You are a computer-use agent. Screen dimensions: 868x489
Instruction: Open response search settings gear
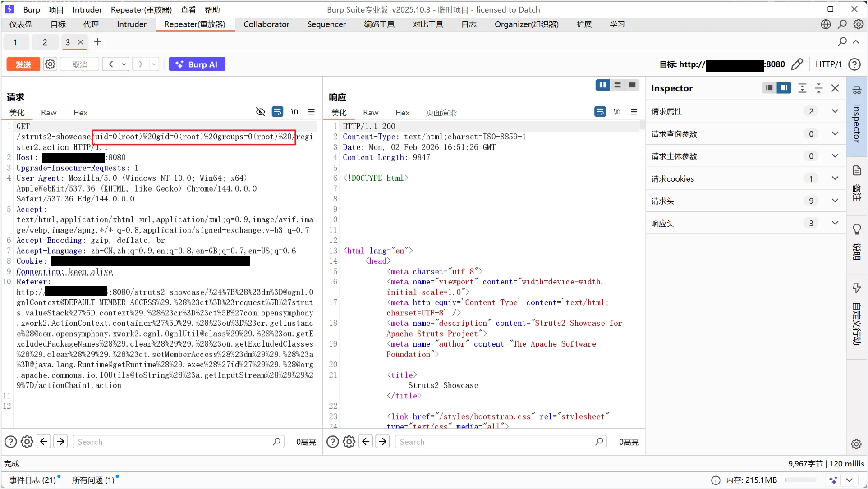[349, 442]
